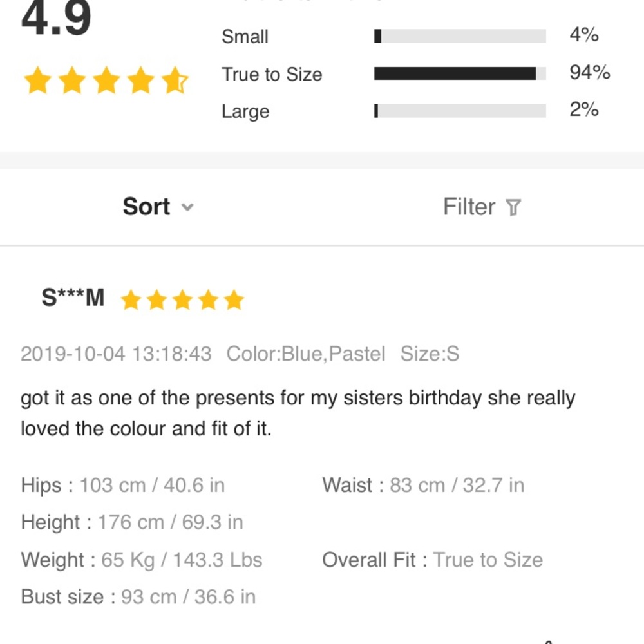The height and width of the screenshot is (644, 644).
Task: Click the review text about sister's birthday
Action: [x=298, y=413]
